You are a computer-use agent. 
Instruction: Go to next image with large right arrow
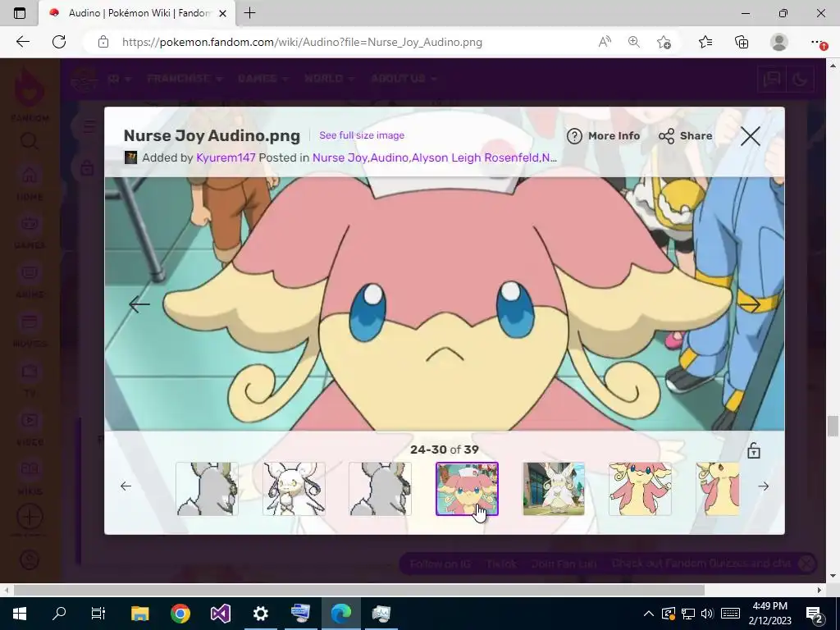(x=750, y=304)
